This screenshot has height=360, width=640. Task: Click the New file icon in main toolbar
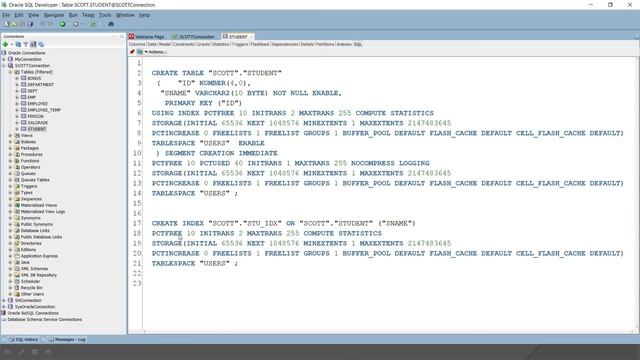pos(7,24)
